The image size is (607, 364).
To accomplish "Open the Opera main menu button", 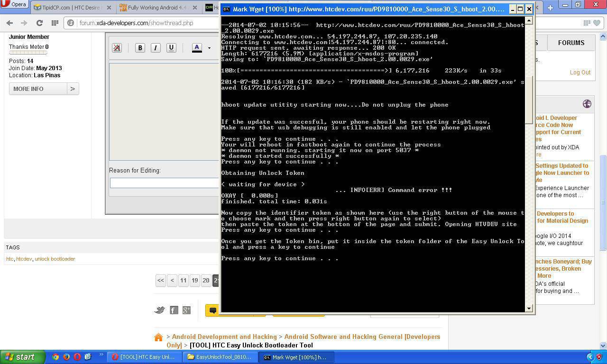I will 14,5.
